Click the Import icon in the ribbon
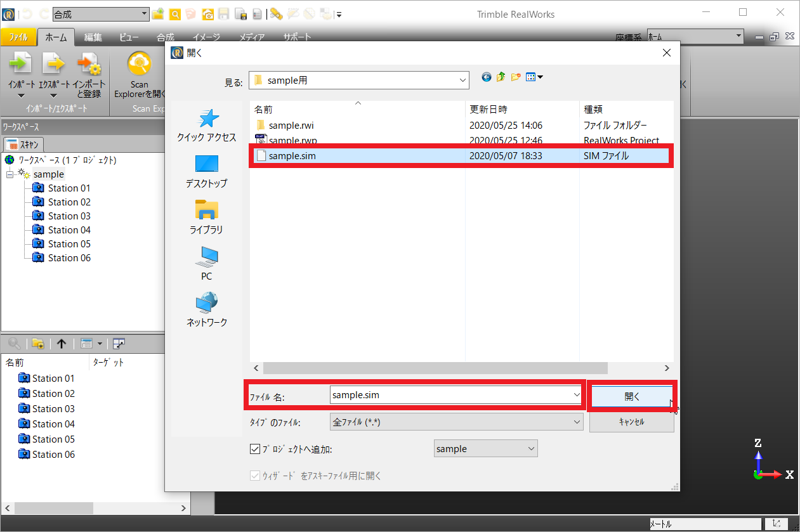 click(21, 63)
